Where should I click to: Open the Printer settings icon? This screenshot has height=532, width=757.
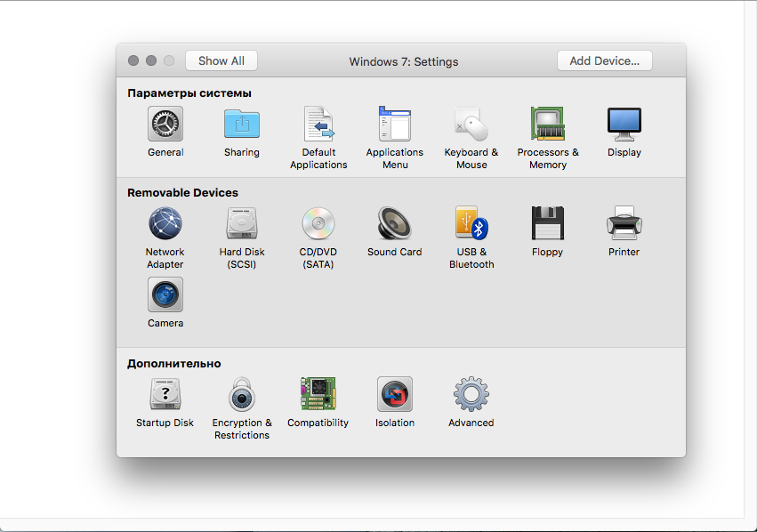click(624, 223)
